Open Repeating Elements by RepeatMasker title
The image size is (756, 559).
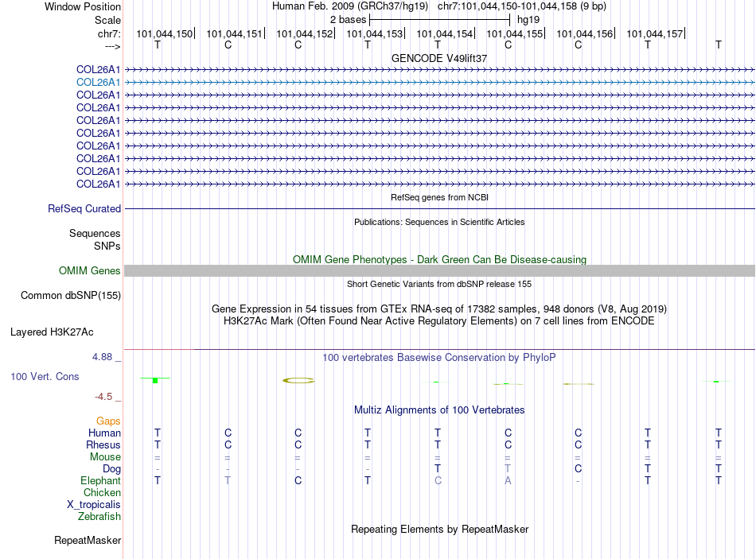[x=439, y=530]
